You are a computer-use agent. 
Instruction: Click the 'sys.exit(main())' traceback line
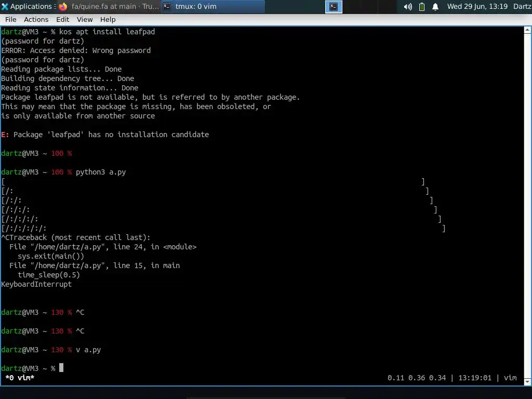[x=51, y=256]
